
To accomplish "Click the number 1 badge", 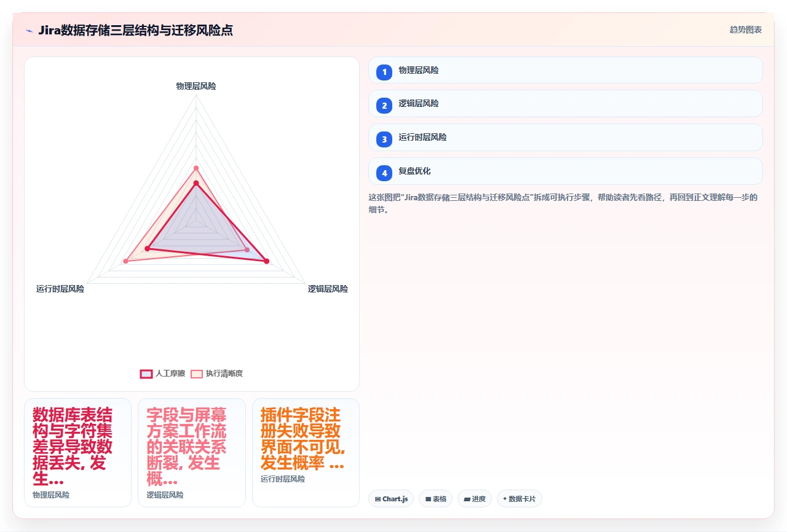I will (384, 72).
